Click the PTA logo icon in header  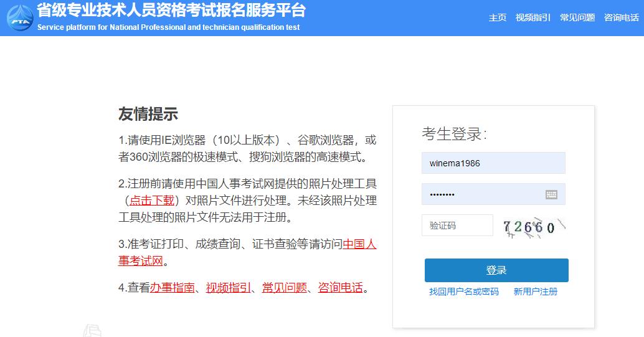20,18
